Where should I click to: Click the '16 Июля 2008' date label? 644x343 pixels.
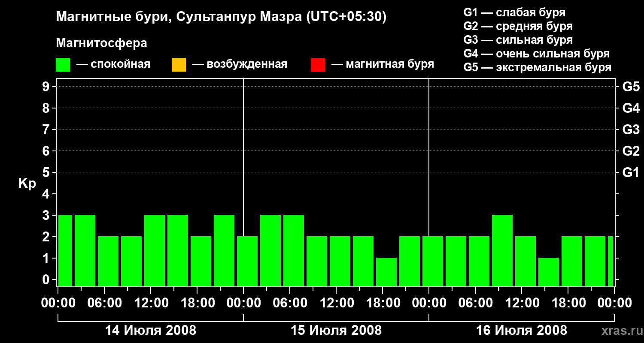pos(522,331)
